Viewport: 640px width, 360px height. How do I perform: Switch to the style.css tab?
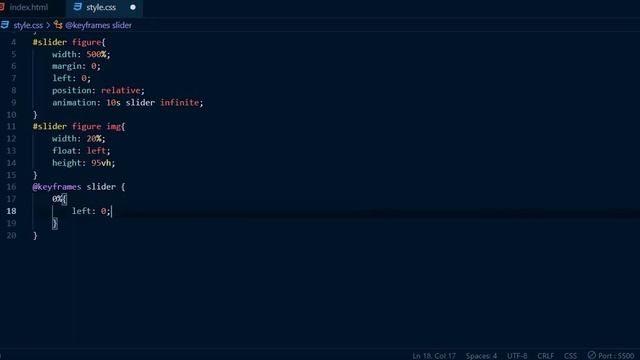click(101, 7)
